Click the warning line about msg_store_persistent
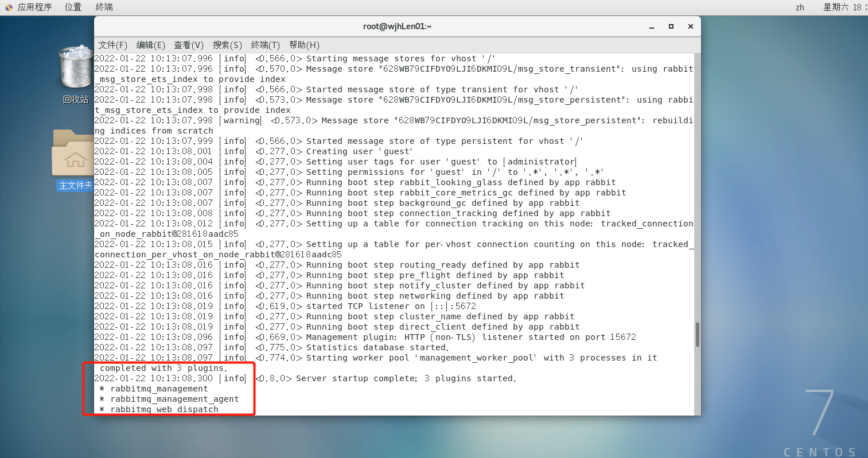The image size is (868, 458). (394, 126)
